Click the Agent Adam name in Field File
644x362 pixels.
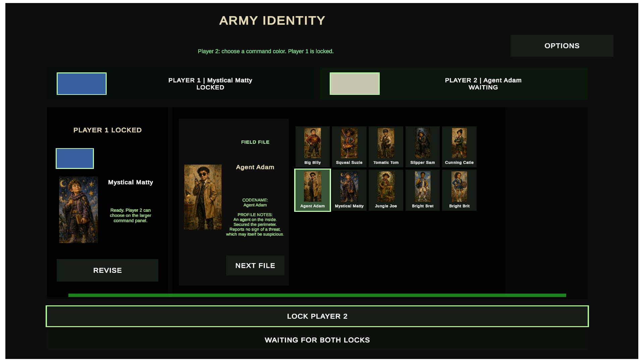pyautogui.click(x=255, y=167)
